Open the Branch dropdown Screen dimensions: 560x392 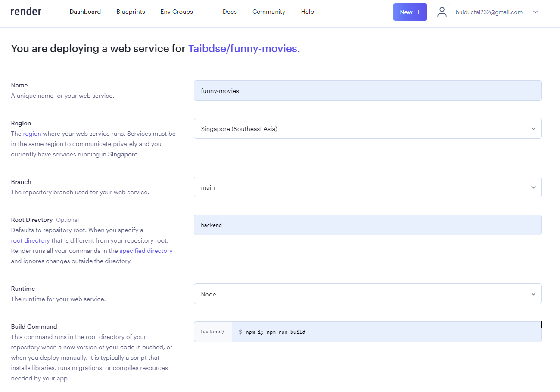coord(367,187)
